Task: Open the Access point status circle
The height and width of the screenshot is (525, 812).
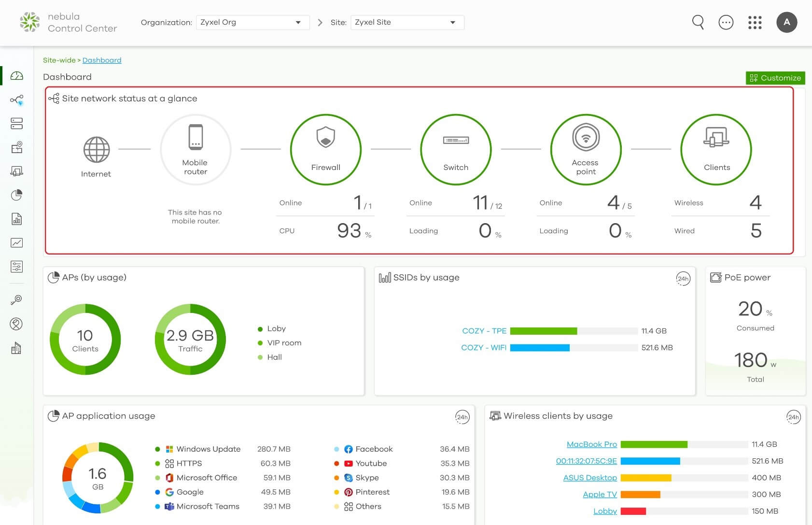Action: [x=586, y=149]
